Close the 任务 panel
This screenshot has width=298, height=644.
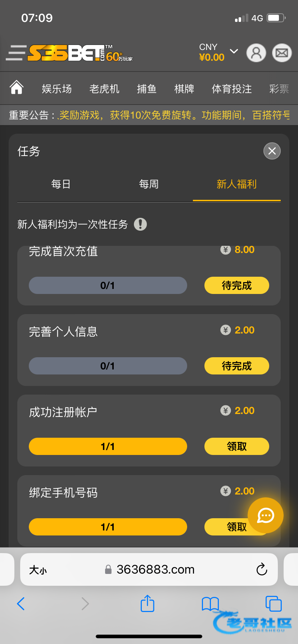(272, 151)
